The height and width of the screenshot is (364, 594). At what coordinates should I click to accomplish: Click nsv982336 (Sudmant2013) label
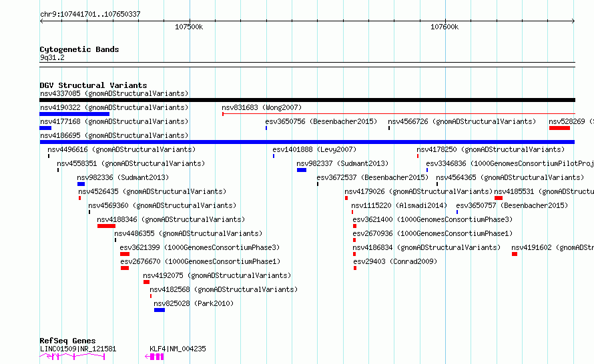(123, 177)
